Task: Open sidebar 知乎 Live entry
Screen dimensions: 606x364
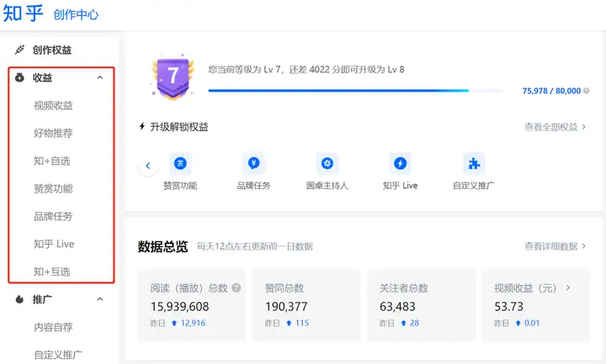Action: [x=54, y=244]
